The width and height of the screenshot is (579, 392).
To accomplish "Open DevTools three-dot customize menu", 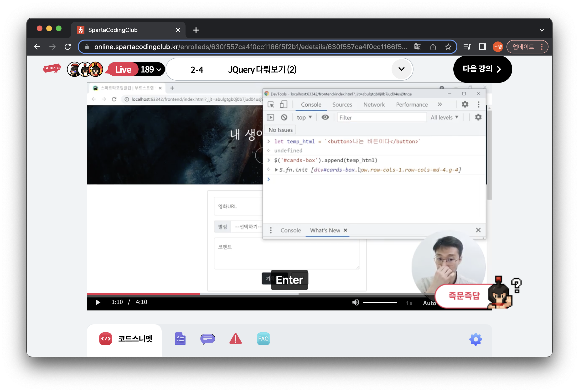I will click(x=478, y=104).
